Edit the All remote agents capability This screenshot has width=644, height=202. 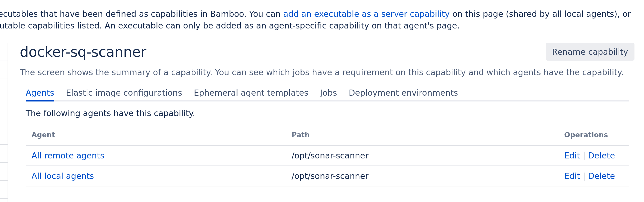572,156
